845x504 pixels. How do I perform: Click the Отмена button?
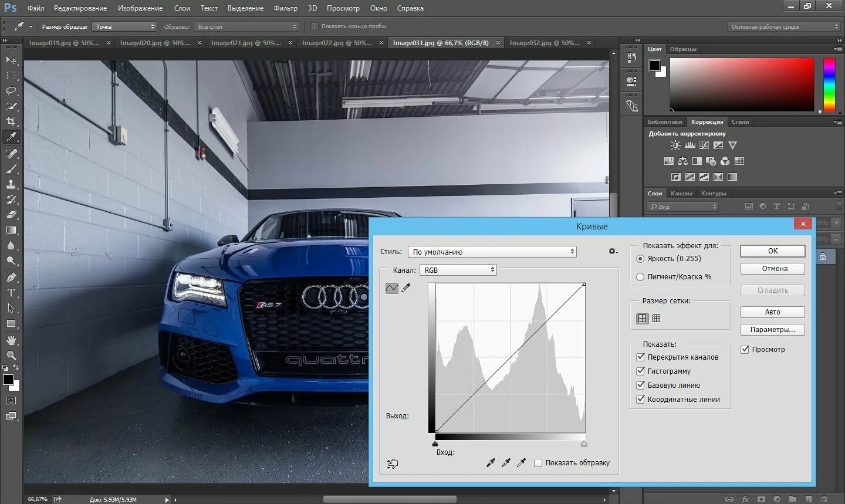pyautogui.click(x=773, y=269)
